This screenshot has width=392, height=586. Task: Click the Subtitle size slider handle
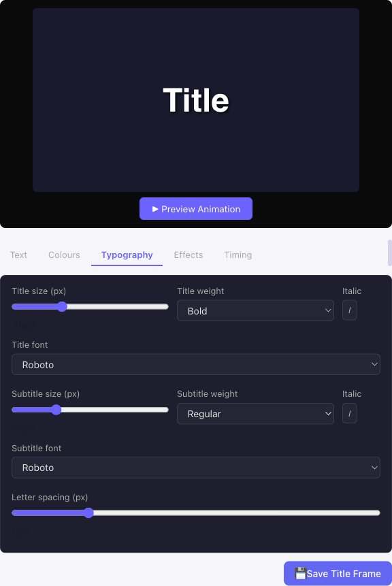click(x=56, y=410)
